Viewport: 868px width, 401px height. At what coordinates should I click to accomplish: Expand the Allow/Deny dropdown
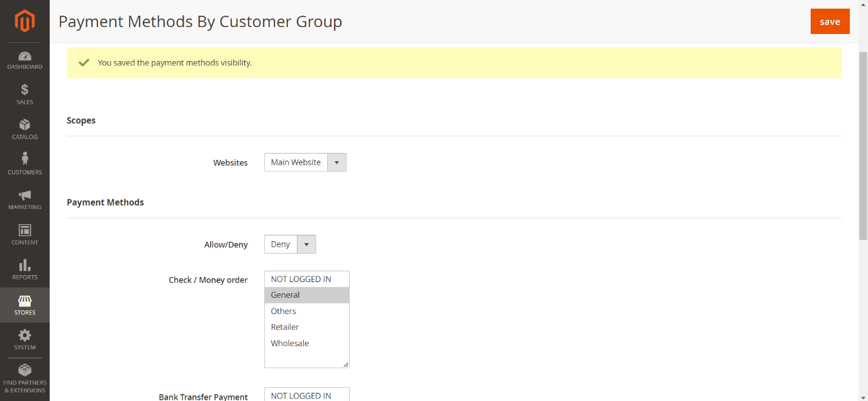click(290, 244)
